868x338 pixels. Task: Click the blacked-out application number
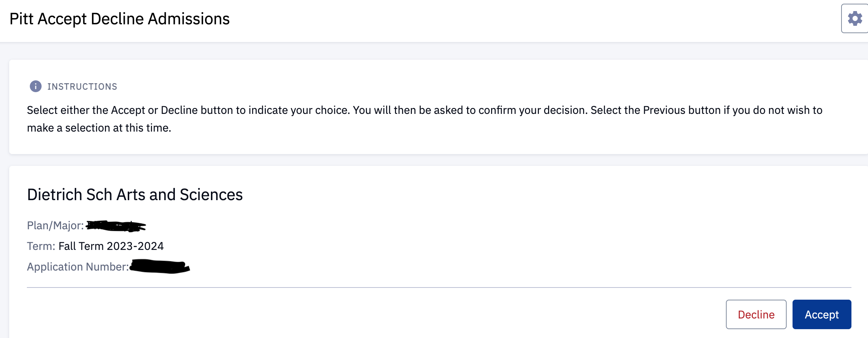(x=160, y=266)
